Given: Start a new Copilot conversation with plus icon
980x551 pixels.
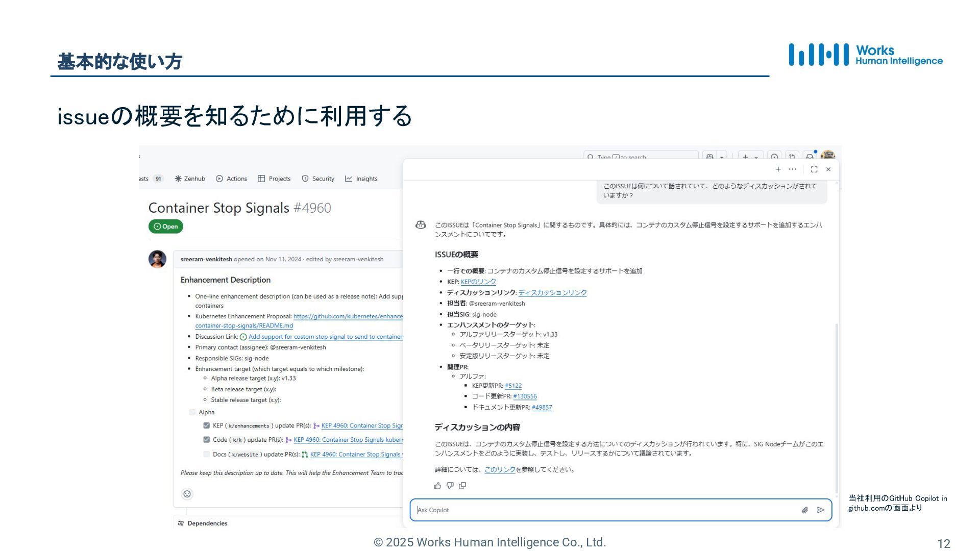Looking at the screenshot, I should click(x=778, y=169).
